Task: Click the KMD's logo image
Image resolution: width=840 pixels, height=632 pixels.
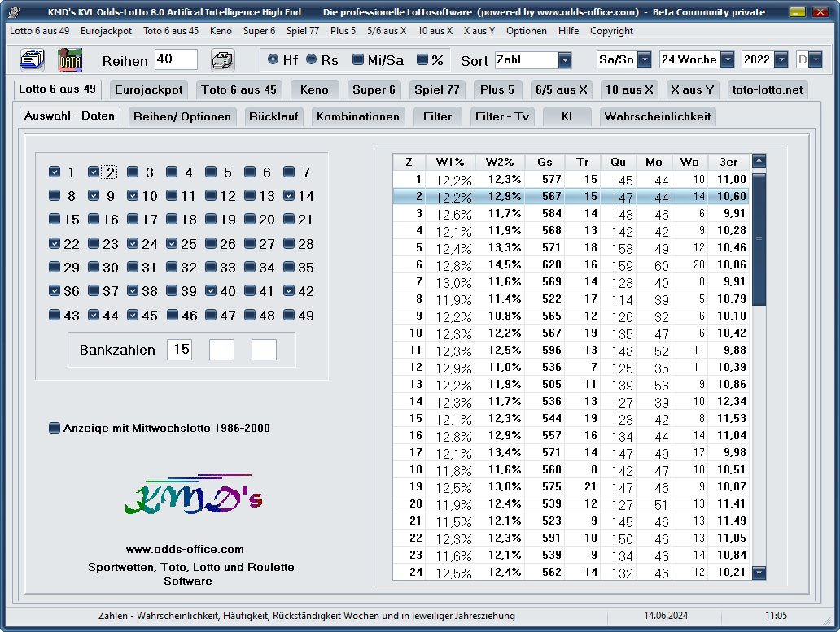Action: pos(194,495)
